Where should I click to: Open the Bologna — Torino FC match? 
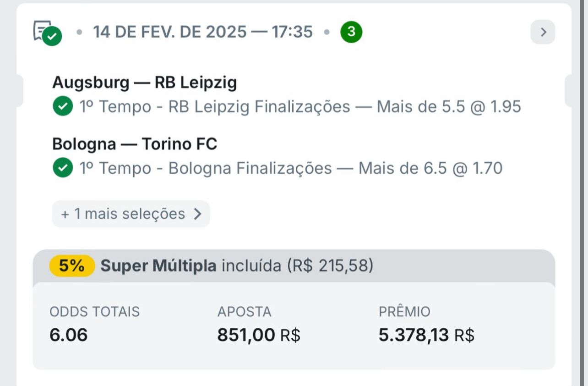click(x=134, y=143)
